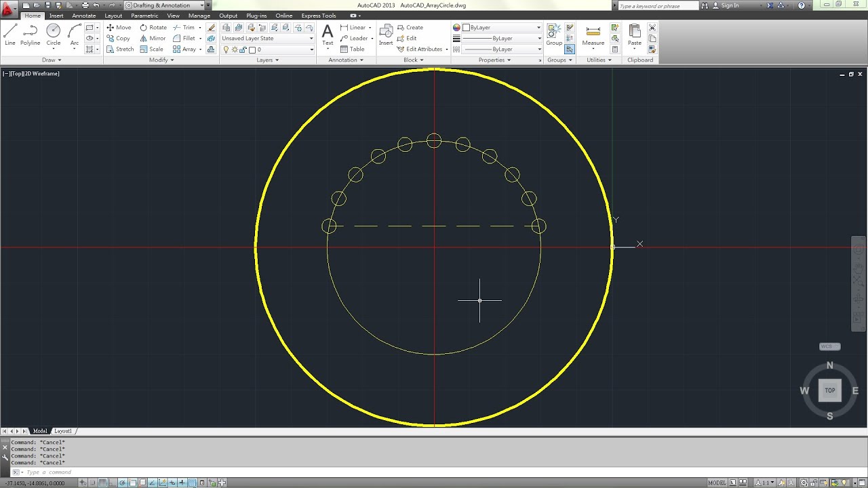Image resolution: width=868 pixels, height=488 pixels.
Task: Open the Annotate ribbon tab
Action: tap(84, 16)
